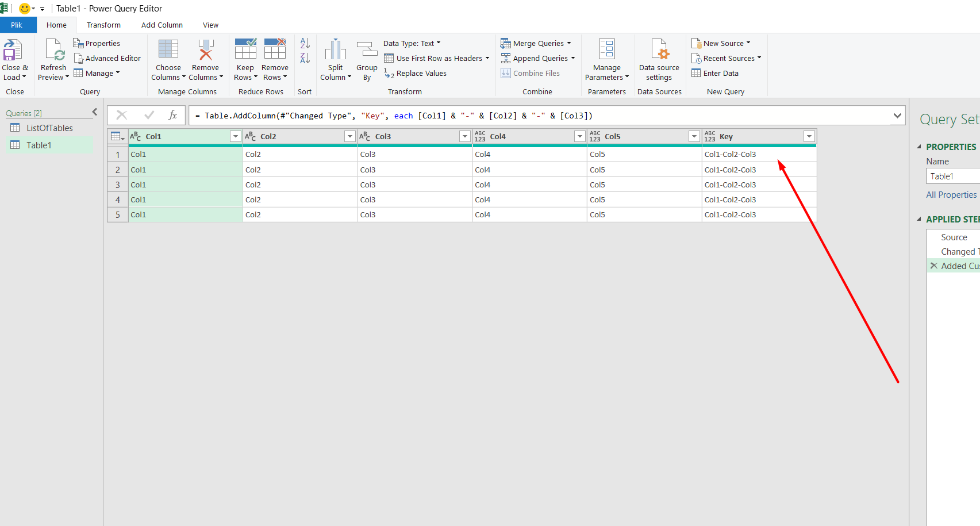Viewport: 980px width, 526px height.
Task: Change Key column data type icon
Action: coord(710,136)
